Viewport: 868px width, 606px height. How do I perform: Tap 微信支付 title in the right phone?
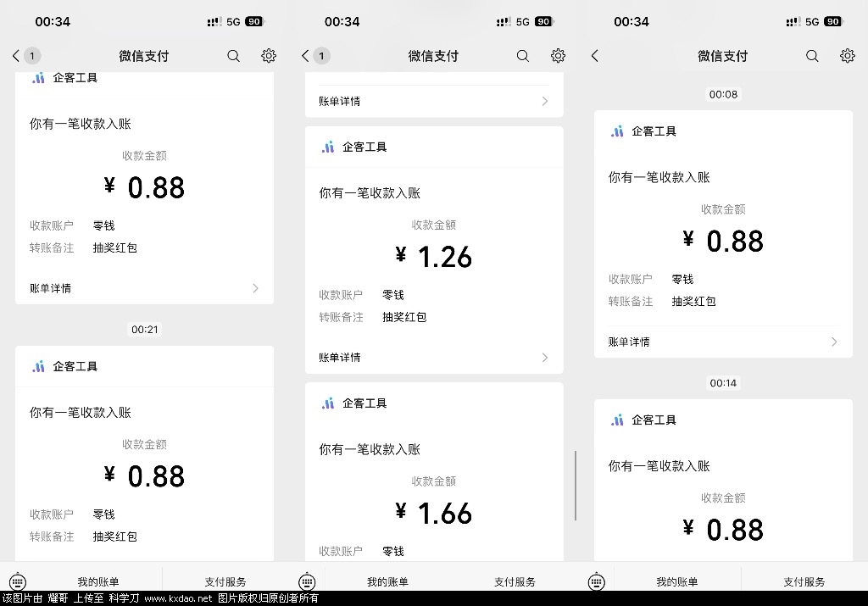(x=723, y=56)
